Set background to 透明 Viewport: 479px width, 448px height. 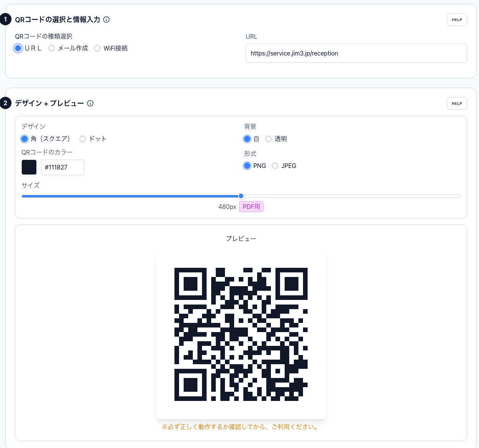click(269, 139)
